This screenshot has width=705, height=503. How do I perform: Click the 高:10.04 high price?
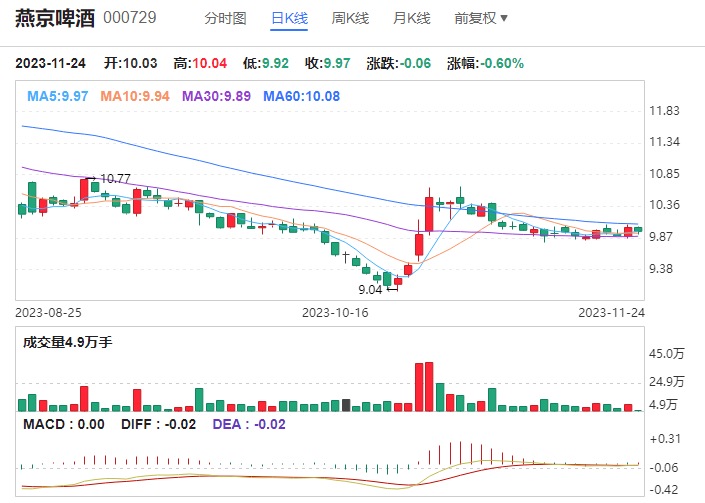(200, 63)
